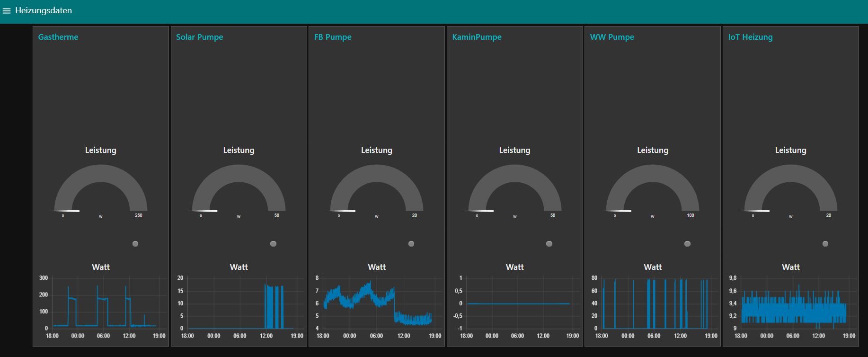The image size is (868, 357).
Task: Click the Watt chart heading in KaminPumpe panel
Action: pos(515,267)
